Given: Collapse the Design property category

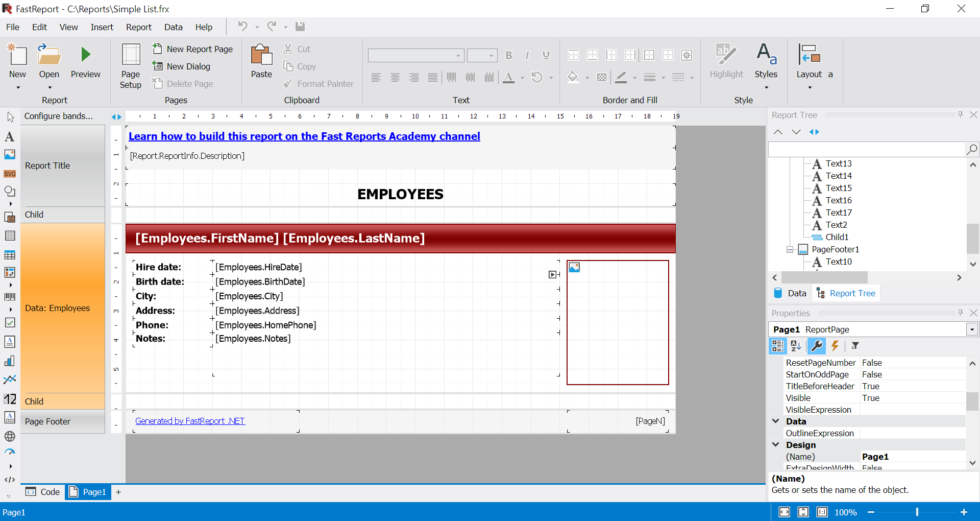Looking at the screenshot, I should pos(776,445).
